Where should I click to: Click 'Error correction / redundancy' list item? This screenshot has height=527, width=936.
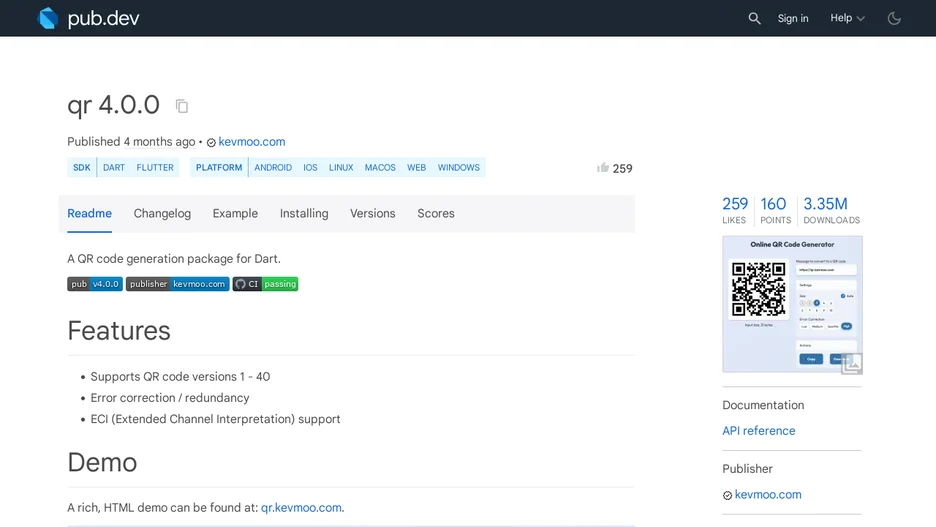pyautogui.click(x=170, y=398)
